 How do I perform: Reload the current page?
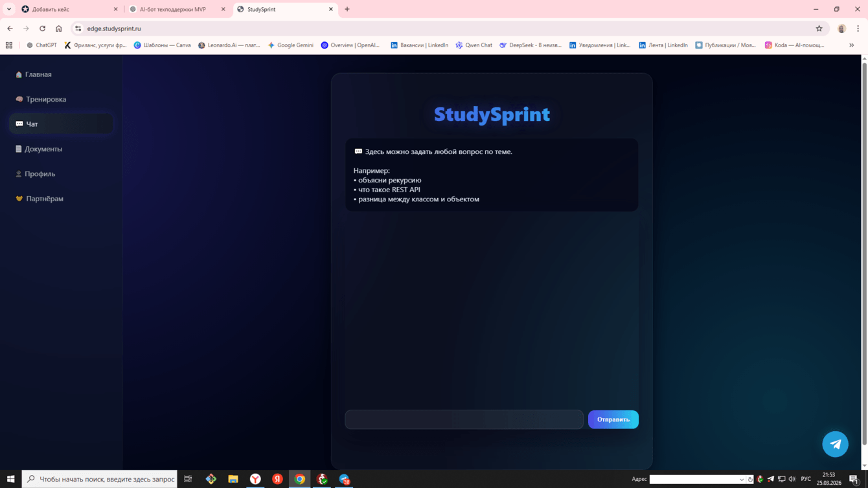pos(42,28)
